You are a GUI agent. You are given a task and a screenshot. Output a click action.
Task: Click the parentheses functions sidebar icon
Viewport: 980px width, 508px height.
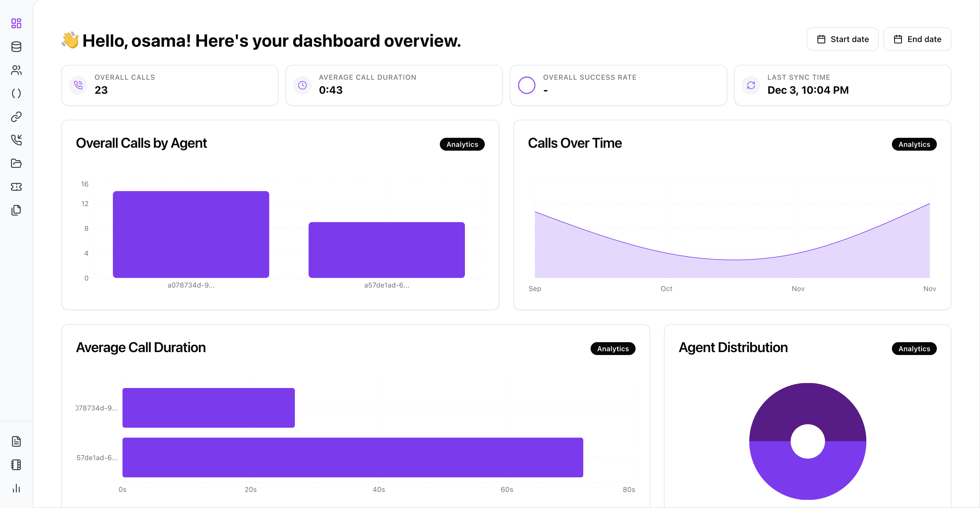(x=16, y=93)
